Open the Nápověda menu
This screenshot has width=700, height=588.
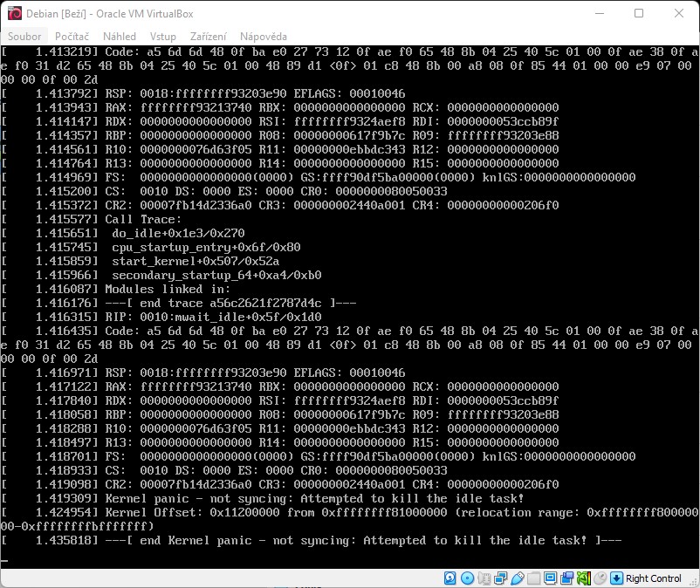point(264,37)
